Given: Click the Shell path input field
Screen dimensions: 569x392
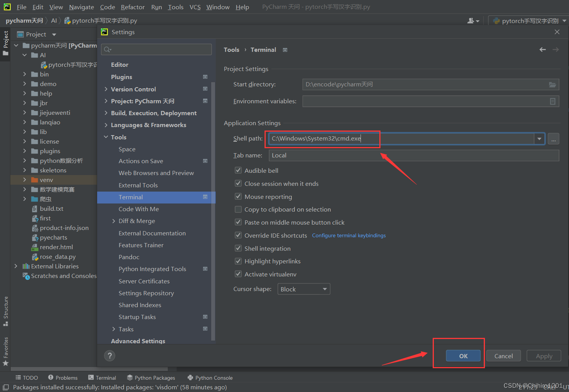Looking at the screenshot, I should click(x=402, y=139).
